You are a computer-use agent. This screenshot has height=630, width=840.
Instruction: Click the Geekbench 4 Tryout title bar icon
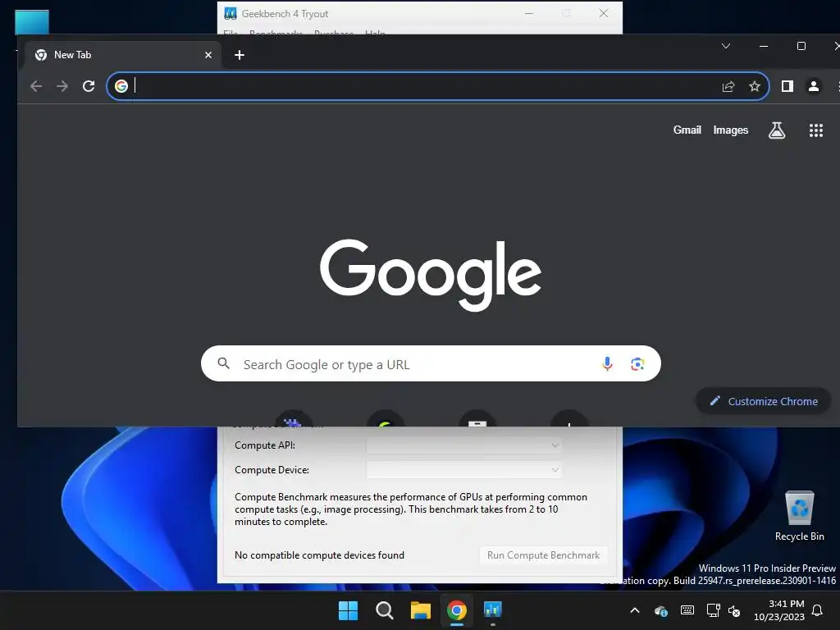click(231, 13)
